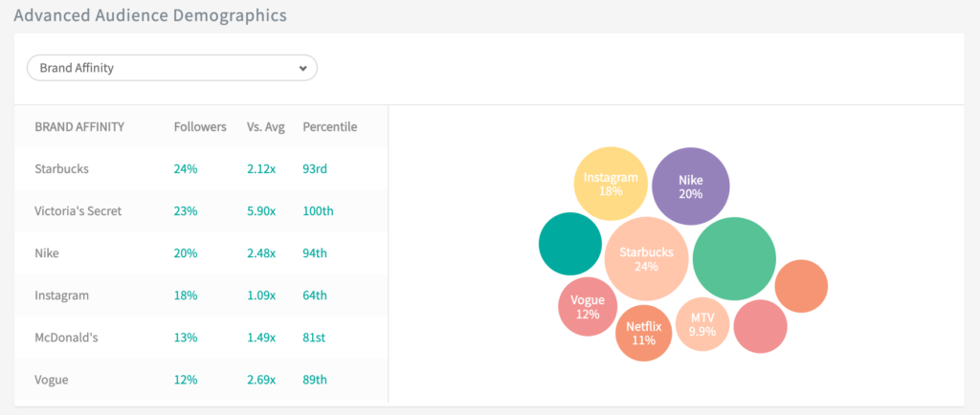The height and width of the screenshot is (415, 980).
Task: Select the McDonald's row name
Action: [x=66, y=338]
